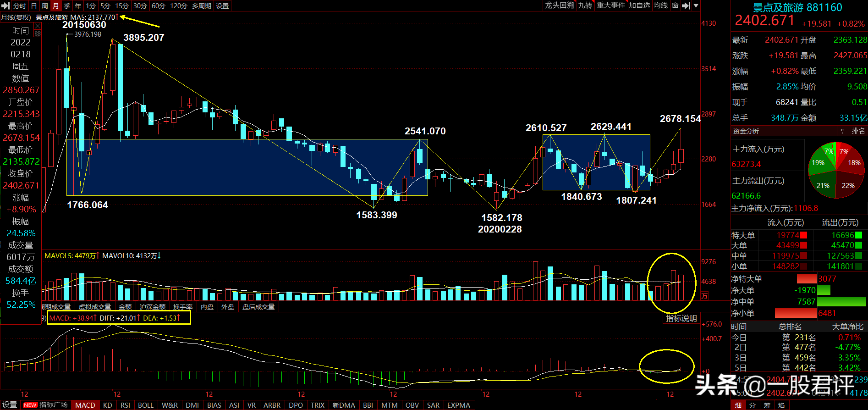Switch to the BBI indicator

[368, 405]
